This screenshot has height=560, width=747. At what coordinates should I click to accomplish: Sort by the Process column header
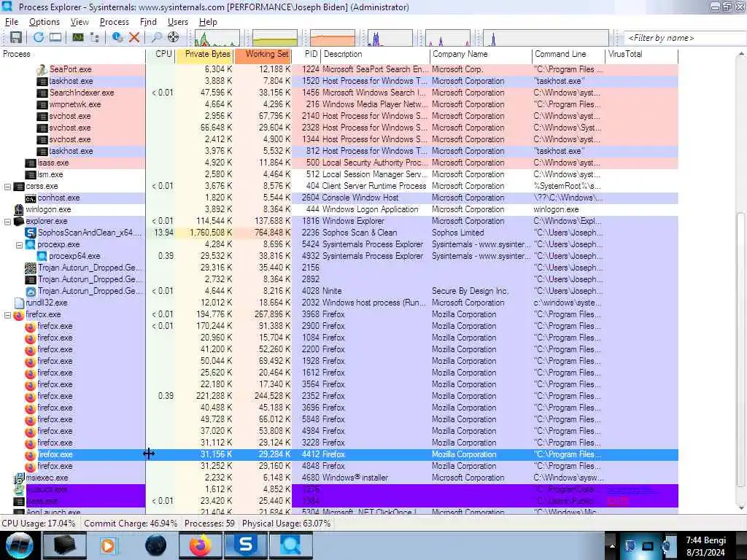73,54
